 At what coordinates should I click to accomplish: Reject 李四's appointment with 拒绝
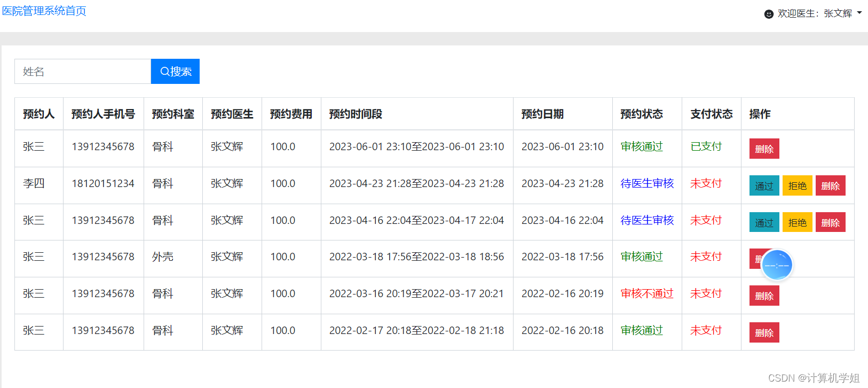pyautogui.click(x=797, y=186)
